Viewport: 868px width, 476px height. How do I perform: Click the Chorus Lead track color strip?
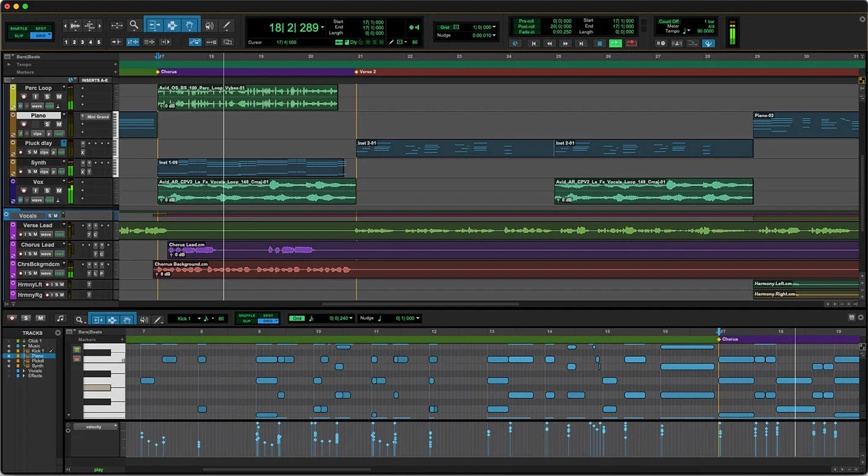(x=13, y=248)
